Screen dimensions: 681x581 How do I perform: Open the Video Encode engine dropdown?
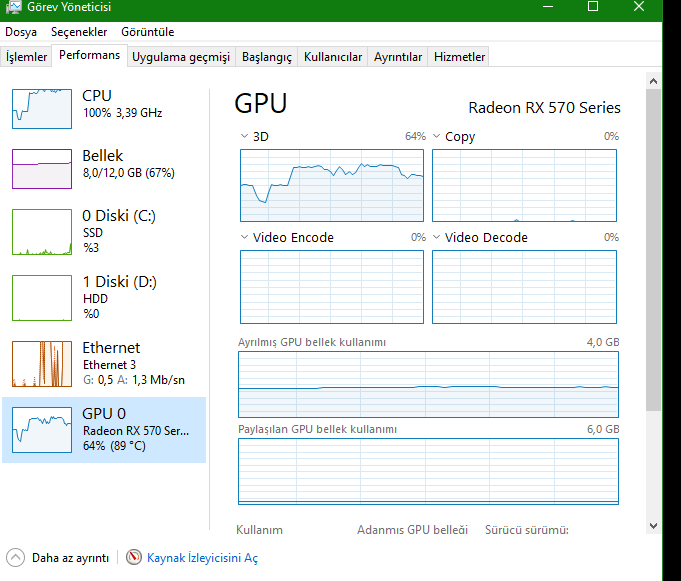point(244,237)
